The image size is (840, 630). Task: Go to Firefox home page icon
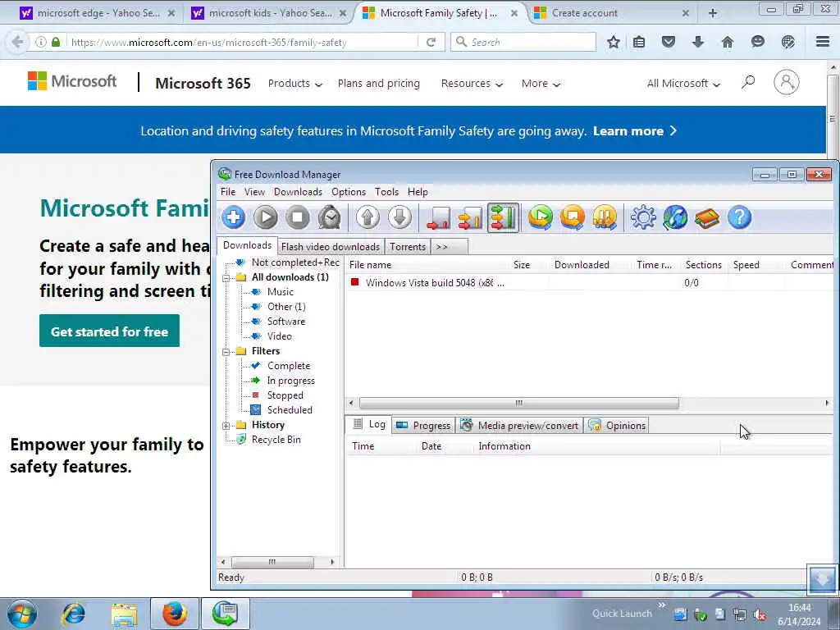728,42
